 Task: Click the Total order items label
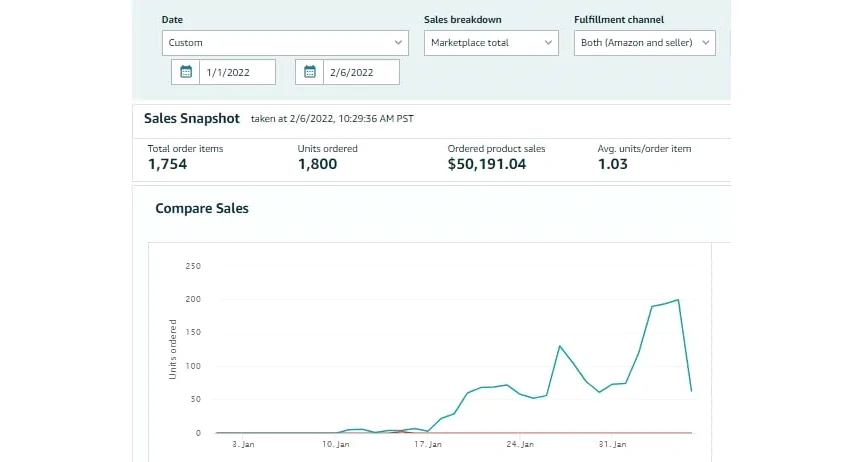coord(185,148)
